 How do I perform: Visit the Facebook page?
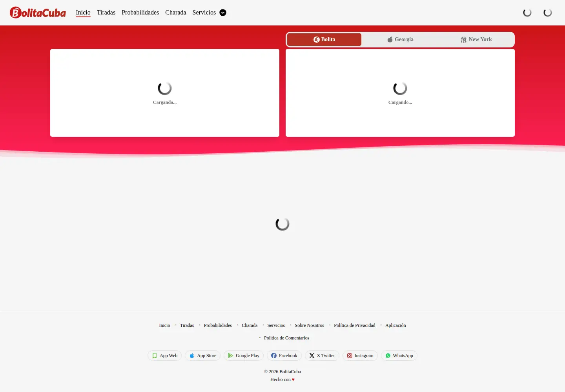[284, 356]
